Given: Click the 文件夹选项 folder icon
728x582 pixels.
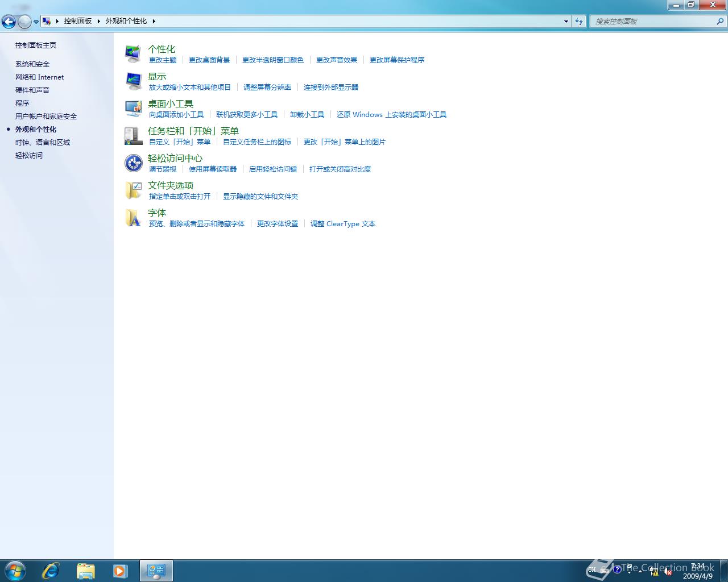Looking at the screenshot, I should [133, 190].
